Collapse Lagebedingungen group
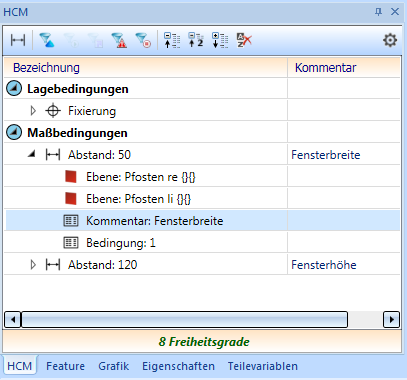The width and height of the screenshot is (407, 380). tap(14, 89)
